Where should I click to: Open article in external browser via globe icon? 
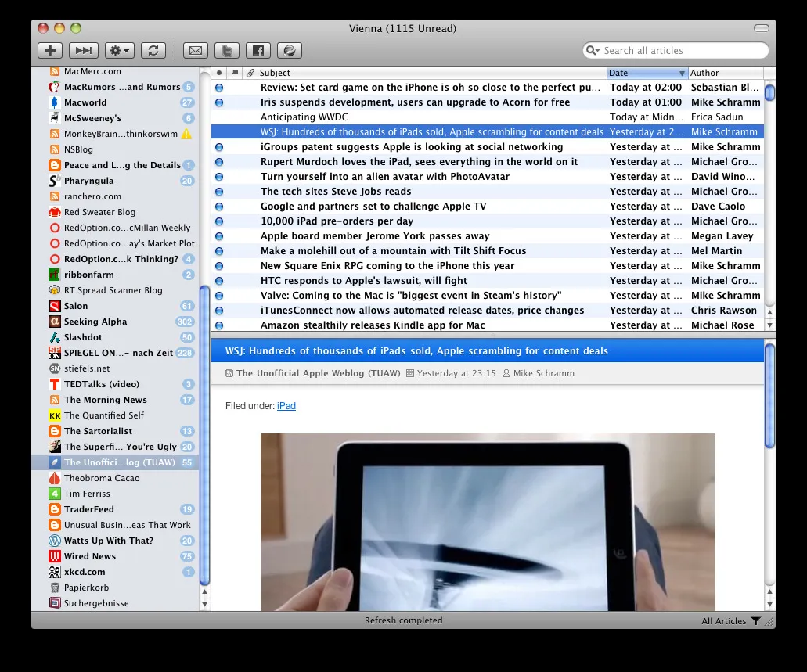pyautogui.click(x=289, y=49)
